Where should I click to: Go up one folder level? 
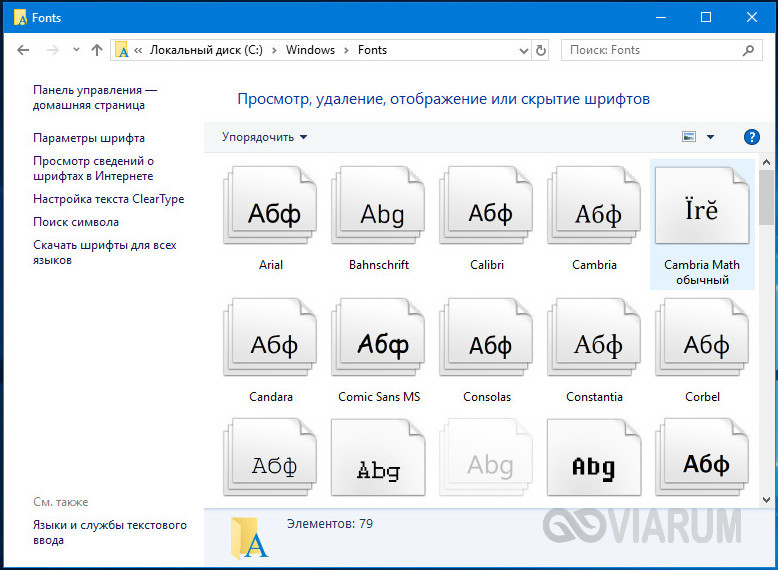pos(97,50)
